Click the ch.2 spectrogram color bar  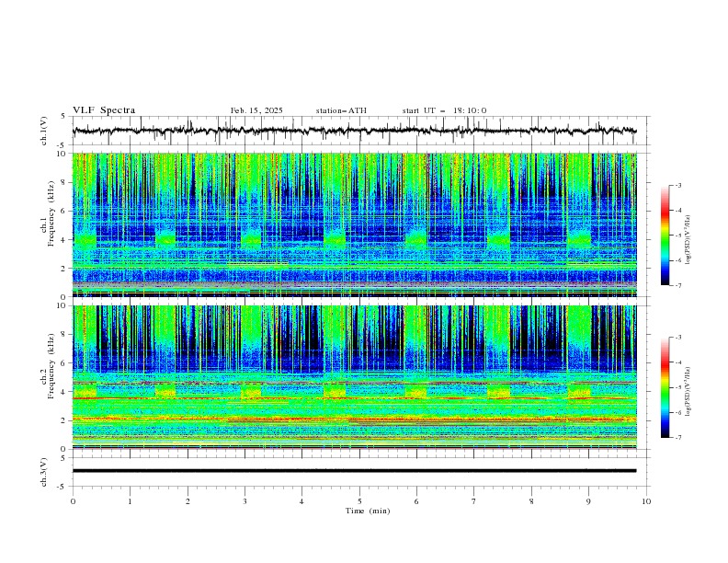(x=665, y=387)
